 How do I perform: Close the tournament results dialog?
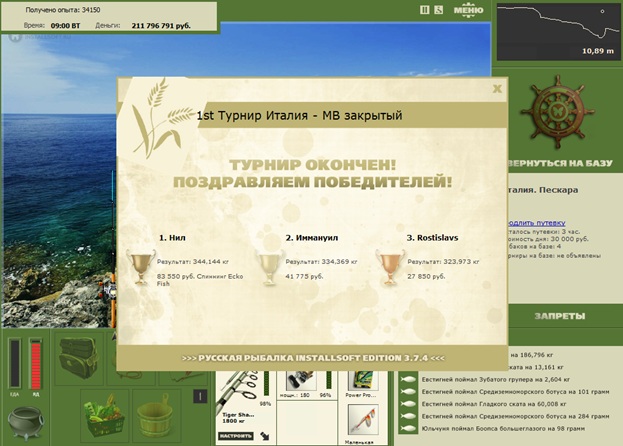click(497, 88)
